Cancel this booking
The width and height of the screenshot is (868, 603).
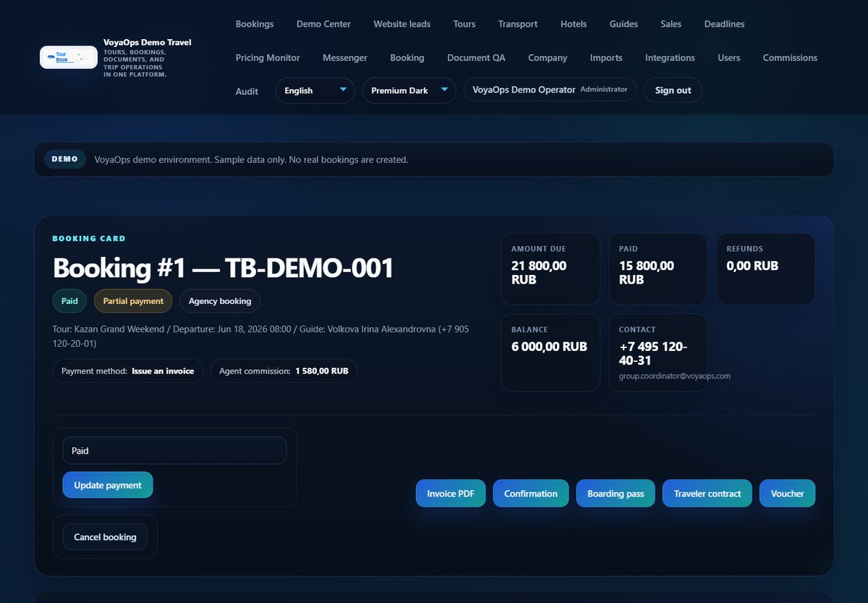click(105, 537)
